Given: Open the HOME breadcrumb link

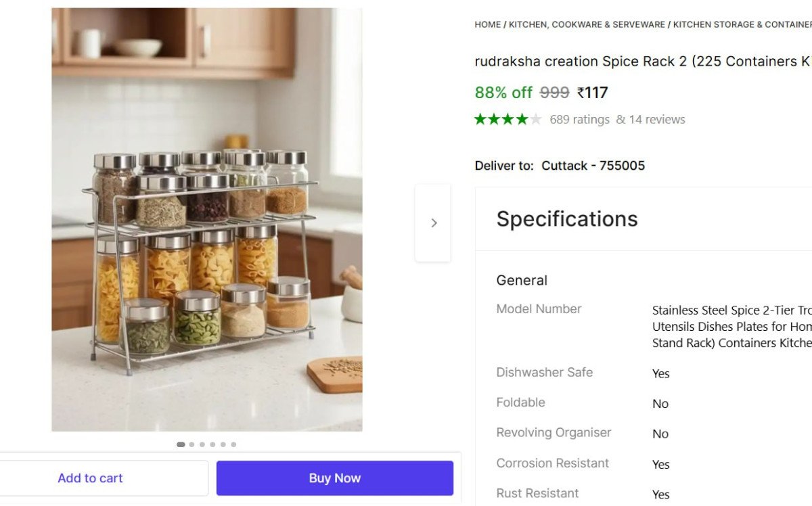Looking at the screenshot, I should [487, 24].
